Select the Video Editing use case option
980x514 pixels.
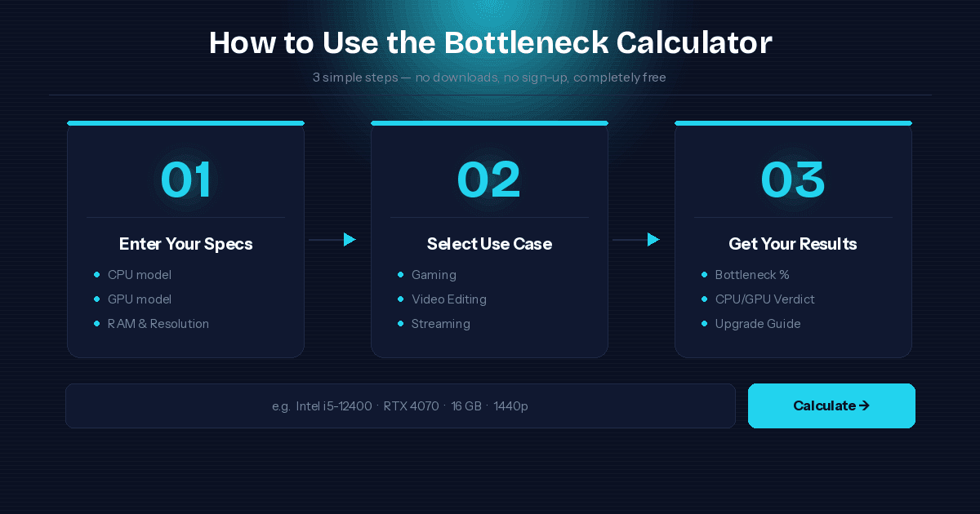pos(449,299)
